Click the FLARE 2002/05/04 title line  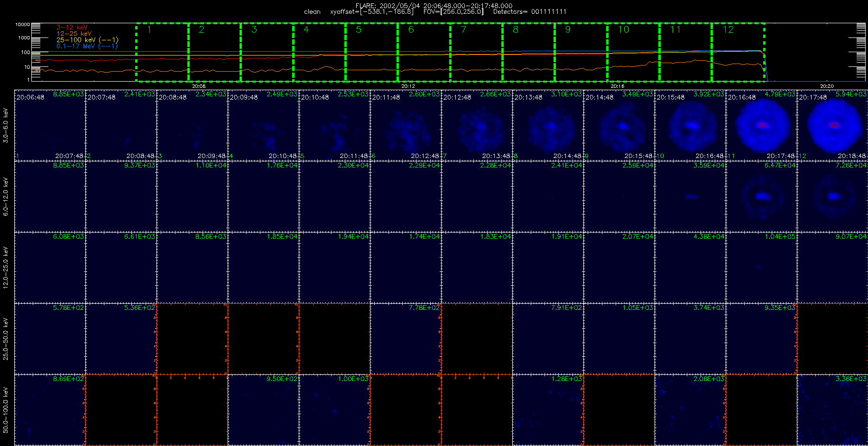434,6
